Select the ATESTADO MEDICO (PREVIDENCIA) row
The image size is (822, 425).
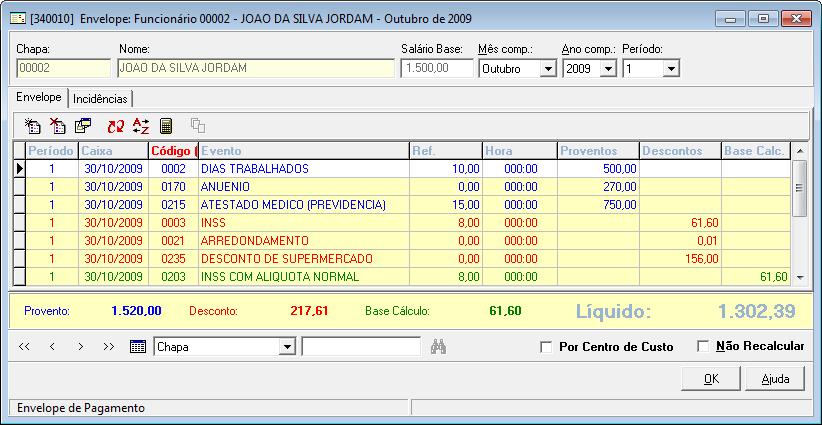[x=401, y=205]
